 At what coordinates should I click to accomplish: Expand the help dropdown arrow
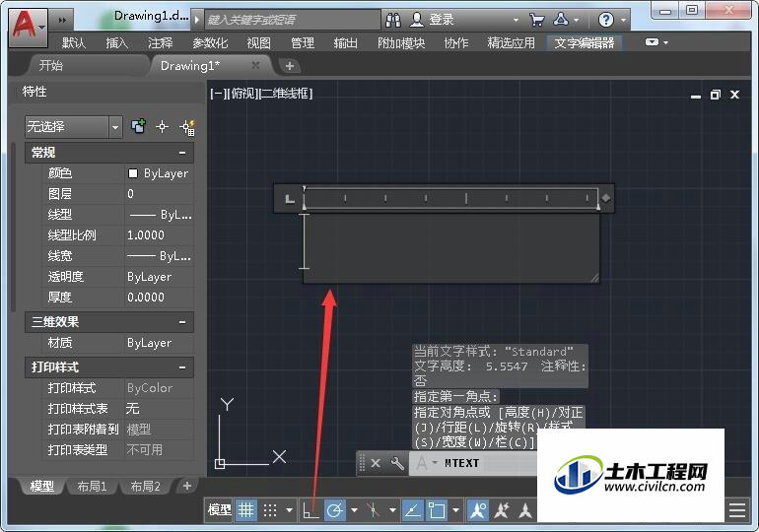623,21
